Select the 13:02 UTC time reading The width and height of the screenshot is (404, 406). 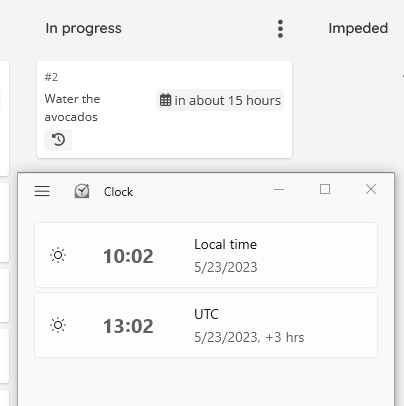click(128, 326)
